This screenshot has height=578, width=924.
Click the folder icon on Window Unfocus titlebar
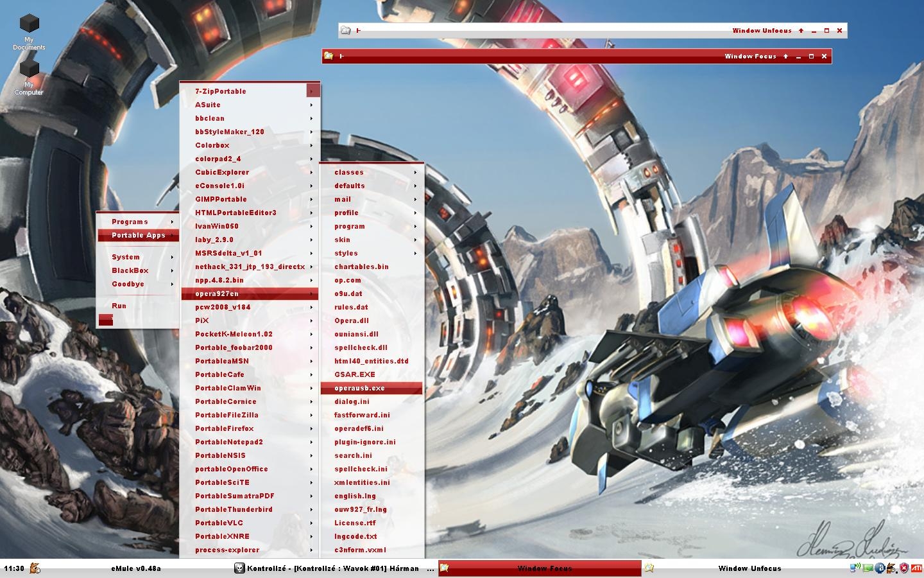click(346, 30)
